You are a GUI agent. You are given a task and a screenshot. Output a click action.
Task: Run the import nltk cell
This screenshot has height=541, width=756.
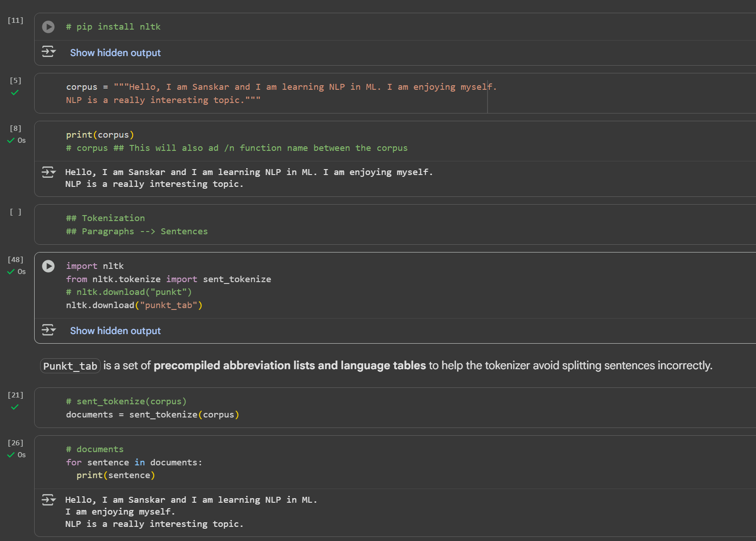(x=48, y=266)
